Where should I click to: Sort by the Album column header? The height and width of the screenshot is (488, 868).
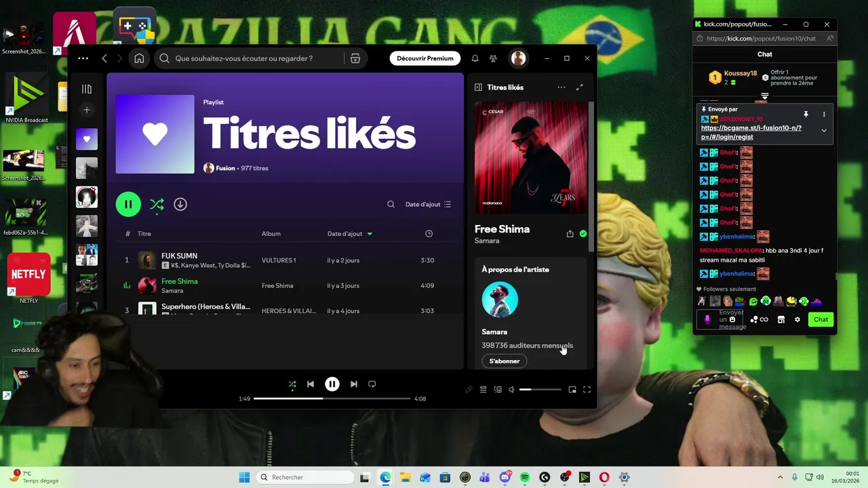(x=271, y=234)
